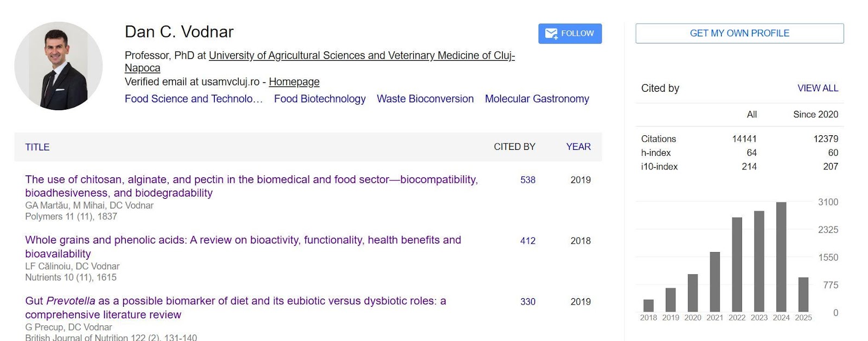View the 412 citing articles
This screenshot has height=341, width=868.
pyautogui.click(x=528, y=241)
